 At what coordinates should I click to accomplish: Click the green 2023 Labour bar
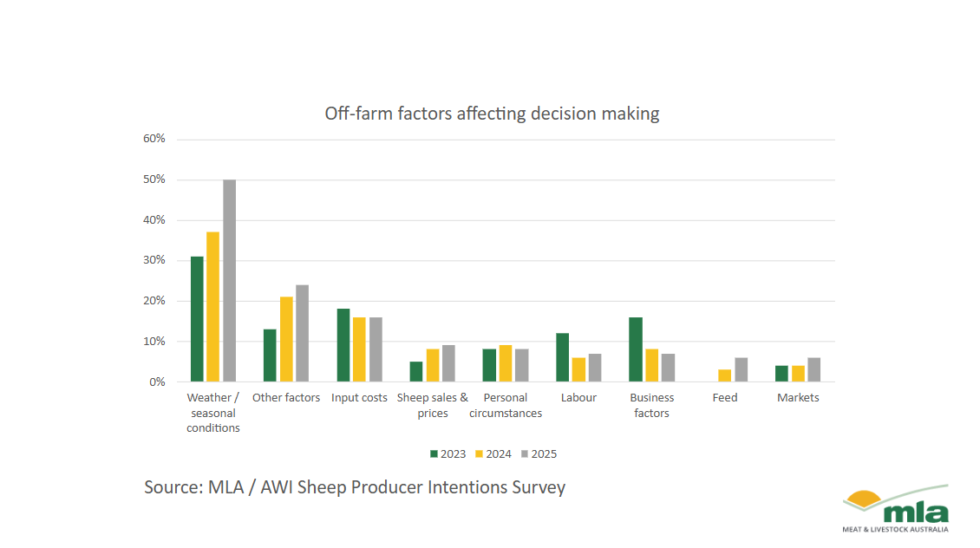tap(563, 357)
